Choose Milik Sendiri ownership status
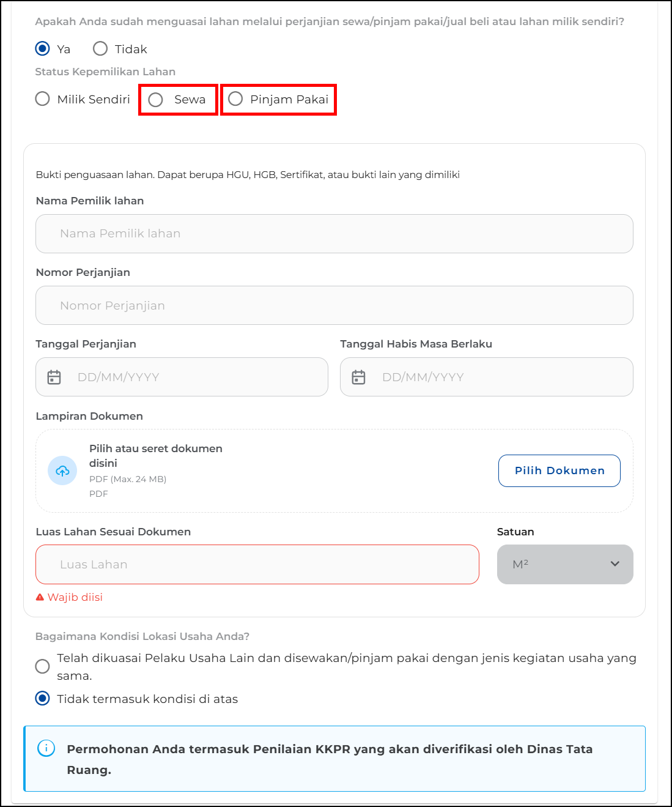 pos(42,99)
